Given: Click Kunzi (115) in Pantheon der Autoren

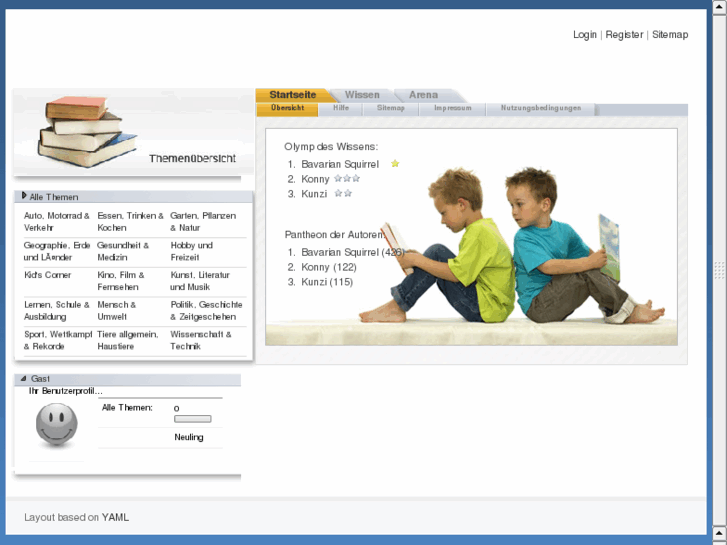Looking at the screenshot, I should tap(327, 282).
